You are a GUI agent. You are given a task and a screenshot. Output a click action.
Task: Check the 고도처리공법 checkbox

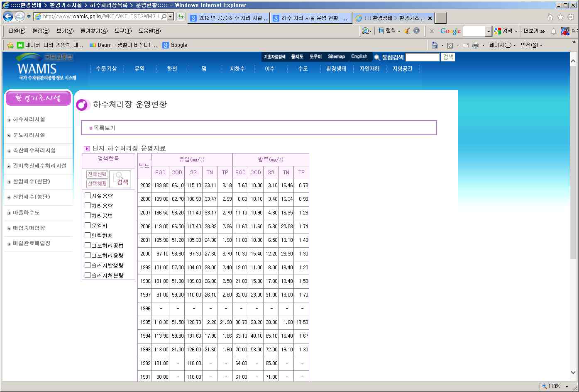[x=87, y=245]
